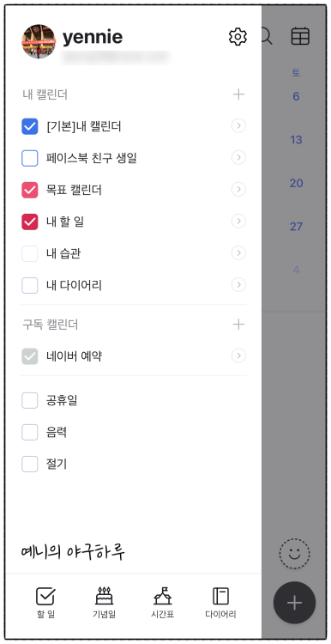Open the 내 할 일 chevron arrow

coord(238,222)
